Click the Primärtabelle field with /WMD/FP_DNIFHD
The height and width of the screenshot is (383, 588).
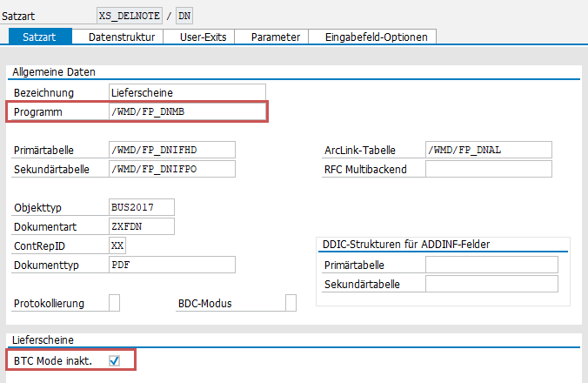tap(171, 151)
